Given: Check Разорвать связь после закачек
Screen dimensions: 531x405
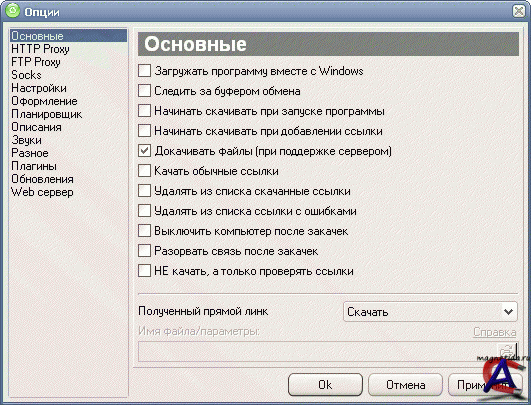Looking at the screenshot, I should [145, 251].
